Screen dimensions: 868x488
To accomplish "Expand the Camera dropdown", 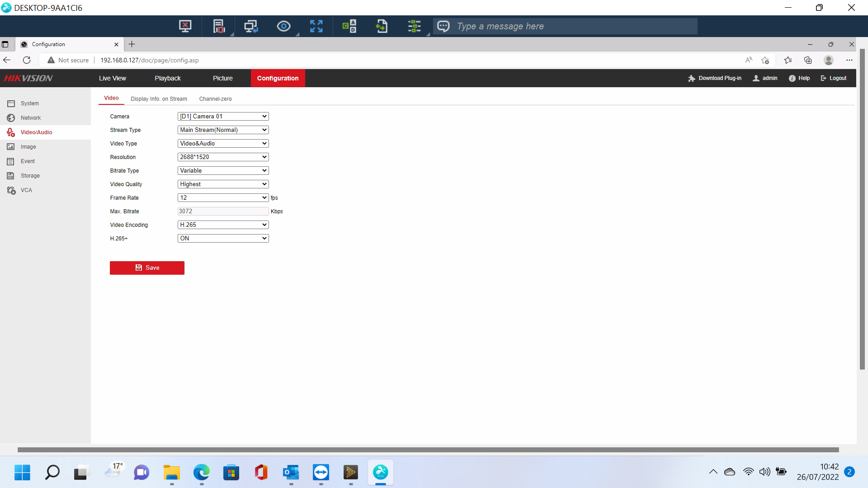I will [x=223, y=117].
